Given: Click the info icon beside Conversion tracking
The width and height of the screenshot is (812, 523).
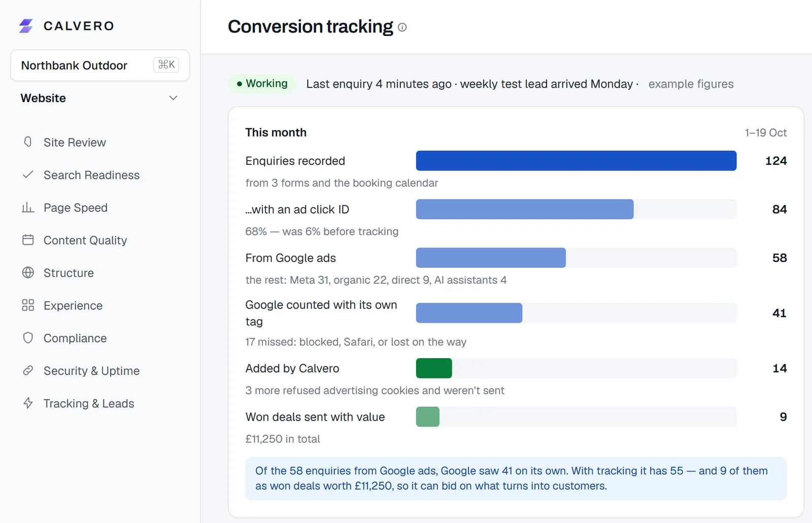Looking at the screenshot, I should coord(402,27).
